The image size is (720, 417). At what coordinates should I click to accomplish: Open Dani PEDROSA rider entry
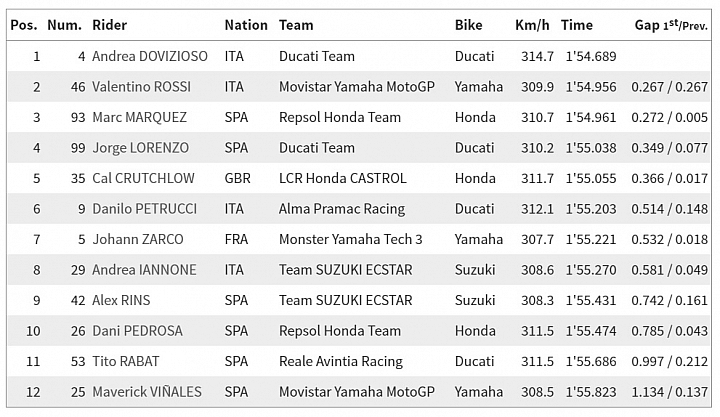tap(137, 331)
